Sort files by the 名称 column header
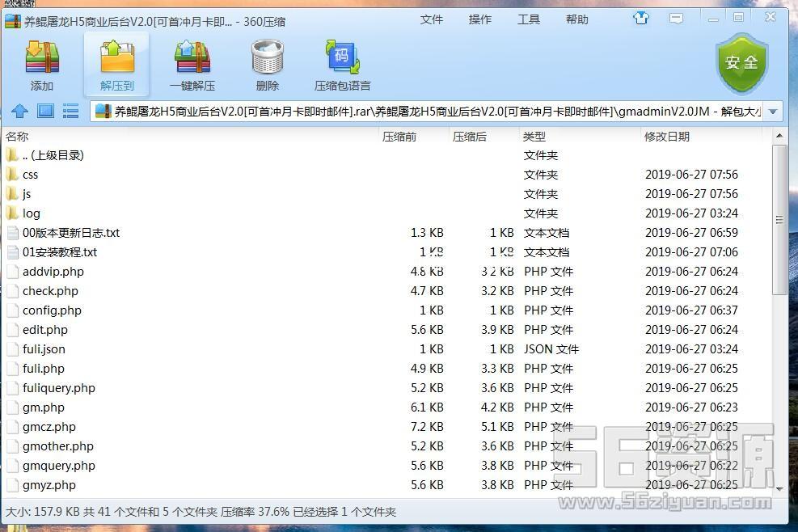Viewport: 798px width, 532px height. point(18,137)
